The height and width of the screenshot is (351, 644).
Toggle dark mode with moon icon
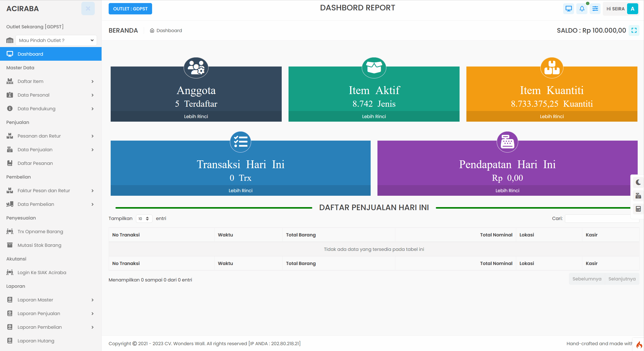(x=638, y=182)
